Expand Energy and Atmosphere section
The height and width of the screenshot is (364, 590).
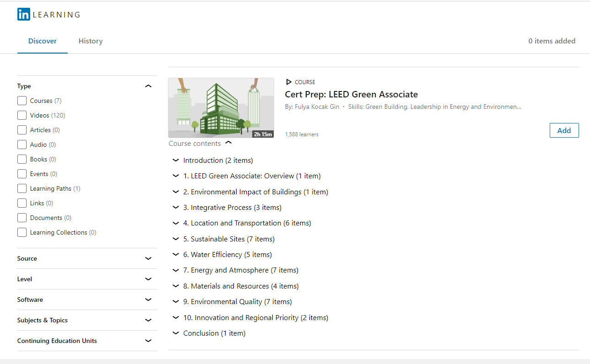pyautogui.click(x=175, y=270)
